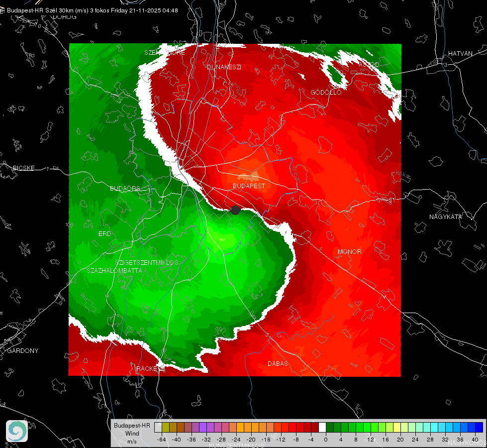487x448 pixels.
Task: Click the NAGYKÁTA town label
Action: point(446,217)
